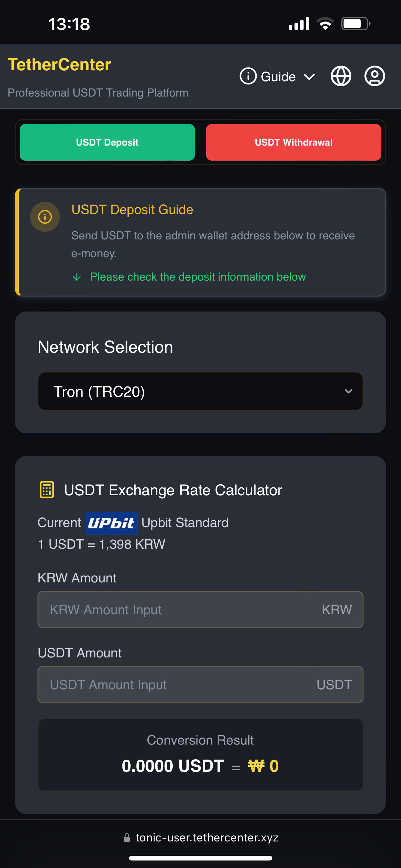Image resolution: width=401 pixels, height=868 pixels.
Task: Tap the Wi-Fi status icon
Action: click(x=325, y=24)
